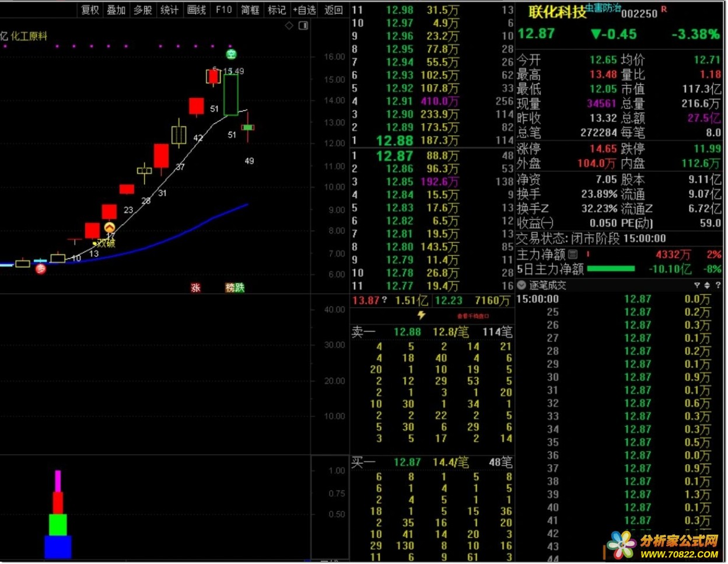Image resolution: width=728 pixels, height=564 pixels.
Task: Click the 量比 value 1.18
Action: [x=710, y=74]
